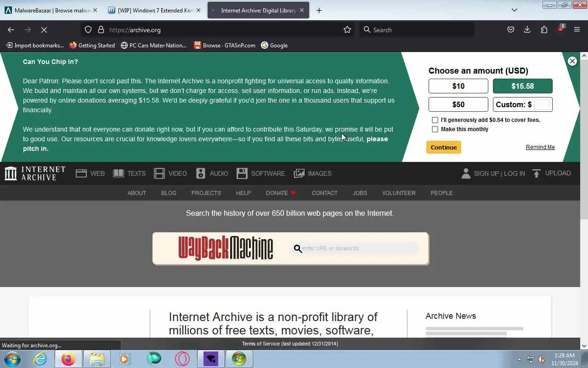
Task: Show hidden system tray icons arrow
Action: pos(519,359)
